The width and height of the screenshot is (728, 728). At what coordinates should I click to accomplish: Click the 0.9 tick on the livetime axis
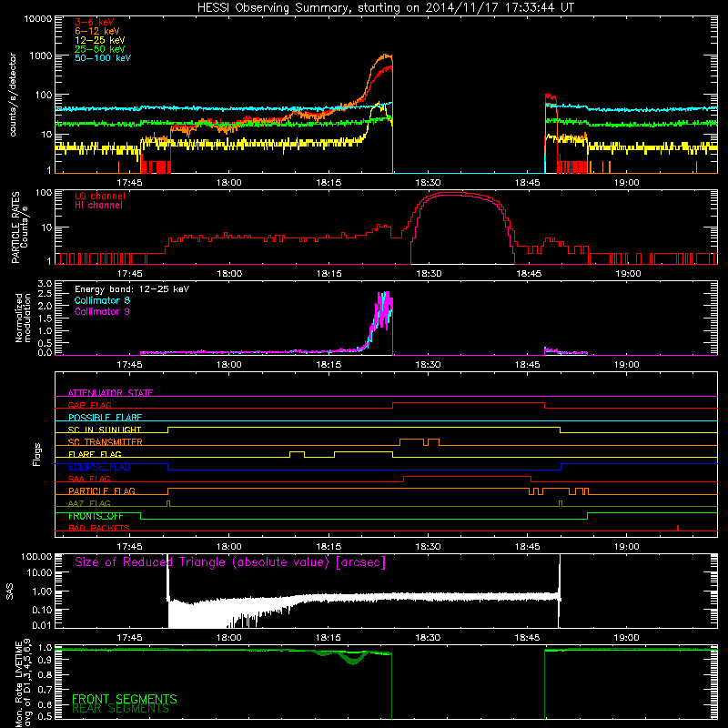tap(45, 661)
